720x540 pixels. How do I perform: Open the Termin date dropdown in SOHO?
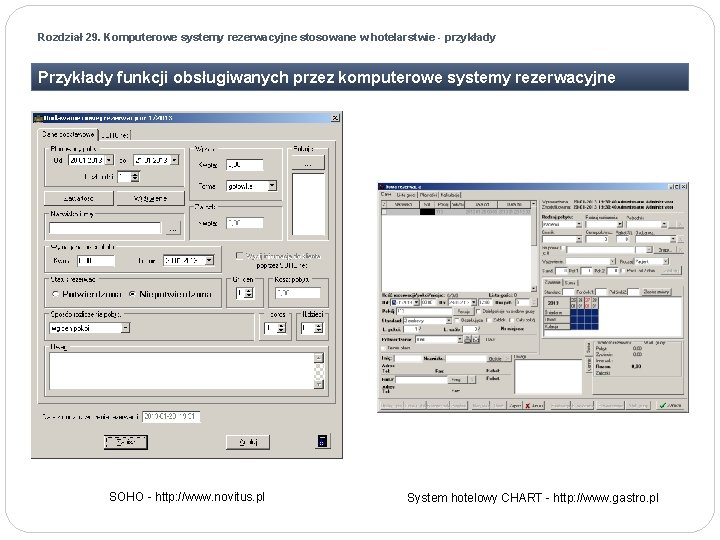[x=209, y=260]
